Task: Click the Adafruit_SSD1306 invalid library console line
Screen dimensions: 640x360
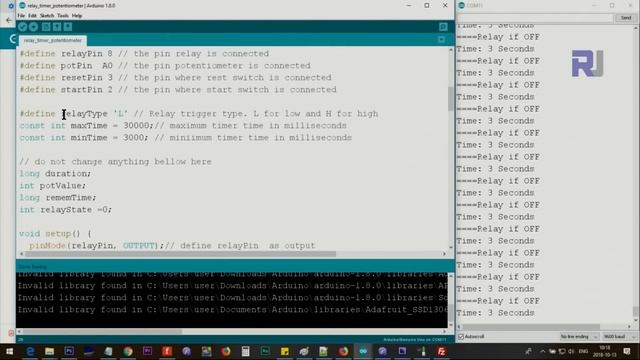Action: [x=232, y=309]
